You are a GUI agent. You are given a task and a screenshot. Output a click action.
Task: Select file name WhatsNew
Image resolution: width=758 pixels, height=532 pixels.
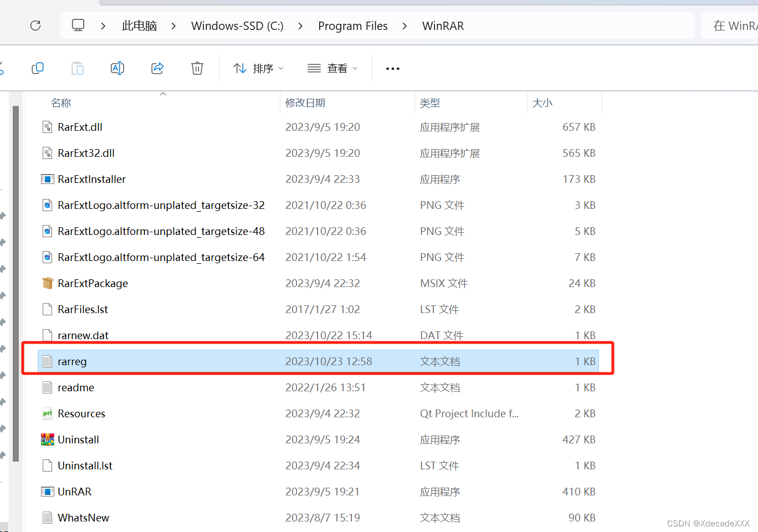coord(83,518)
